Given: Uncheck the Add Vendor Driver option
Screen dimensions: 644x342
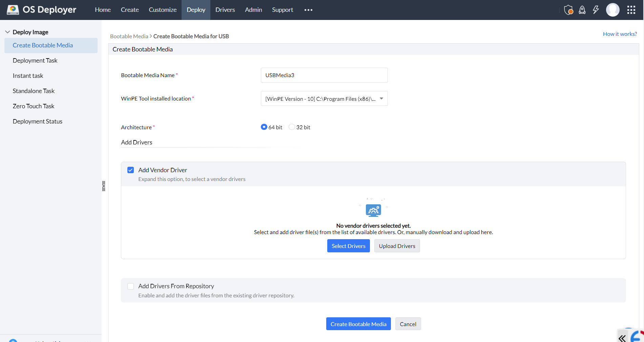Looking at the screenshot, I should pos(130,170).
